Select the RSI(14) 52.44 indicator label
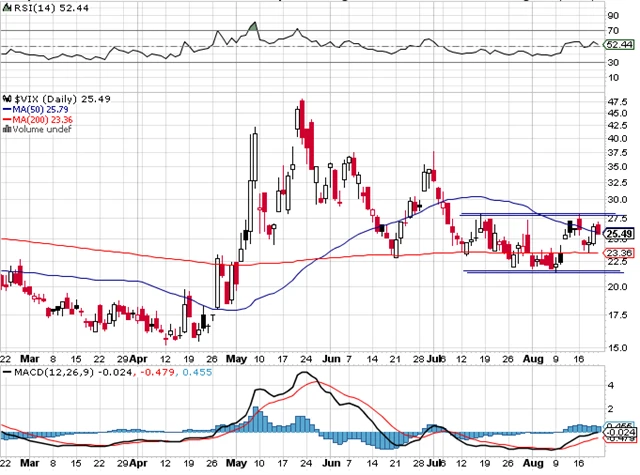Image resolution: width=640 pixels, height=475 pixels. coord(51,8)
